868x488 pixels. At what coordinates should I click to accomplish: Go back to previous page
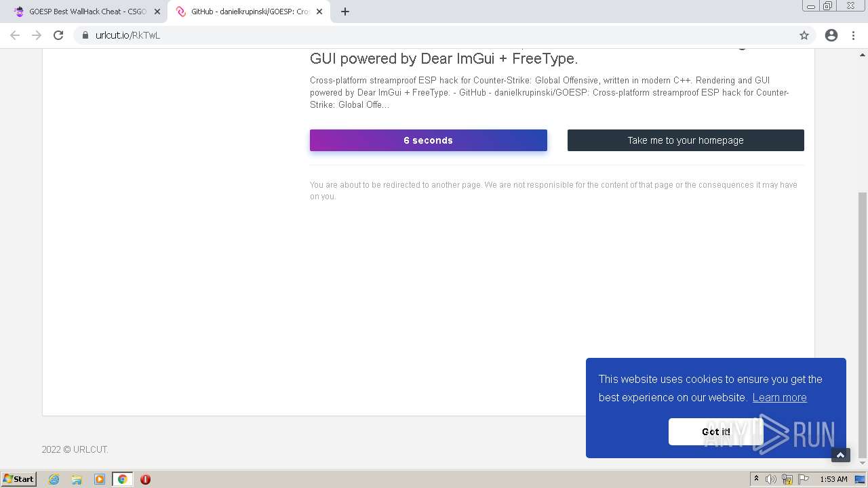click(x=15, y=35)
